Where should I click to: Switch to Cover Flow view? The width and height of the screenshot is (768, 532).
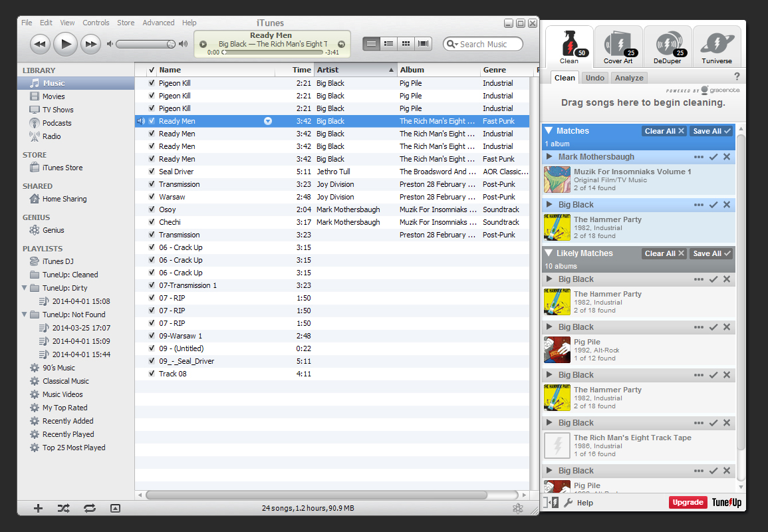423,44
